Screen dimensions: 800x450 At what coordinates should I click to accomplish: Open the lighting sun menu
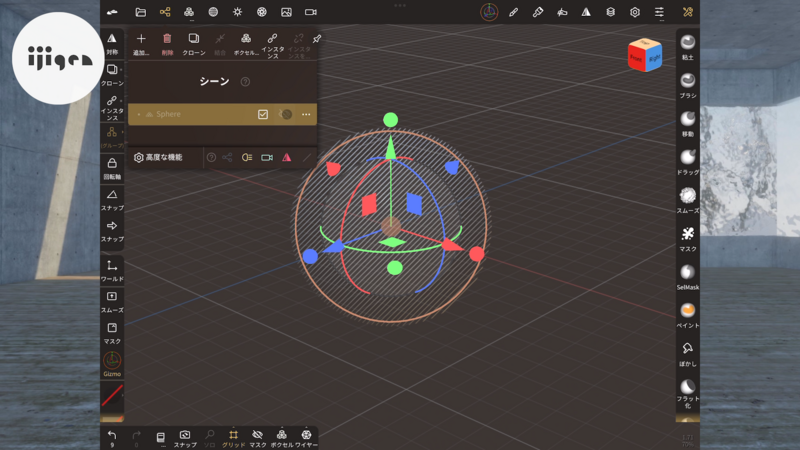(237, 12)
